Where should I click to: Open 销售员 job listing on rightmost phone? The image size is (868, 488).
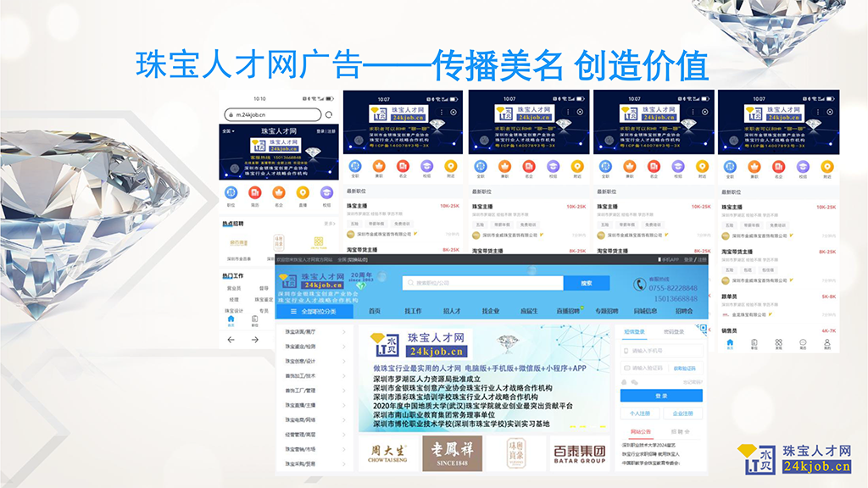pyautogui.click(x=778, y=330)
